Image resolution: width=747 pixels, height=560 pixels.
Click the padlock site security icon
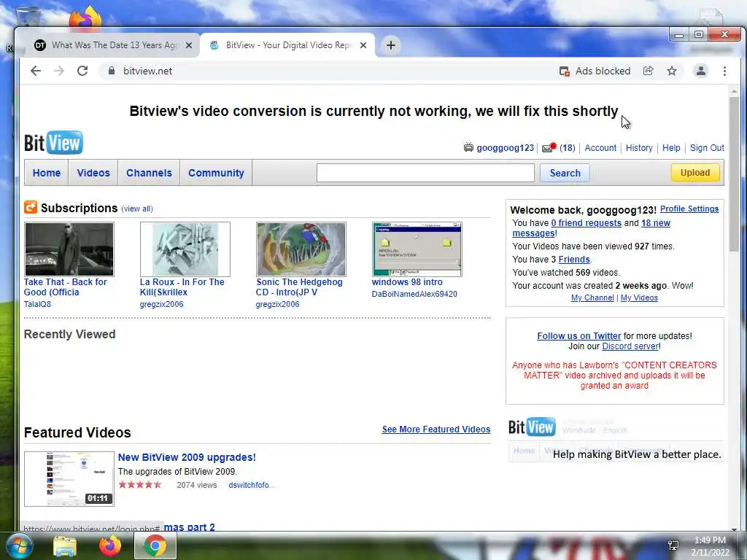tap(112, 71)
